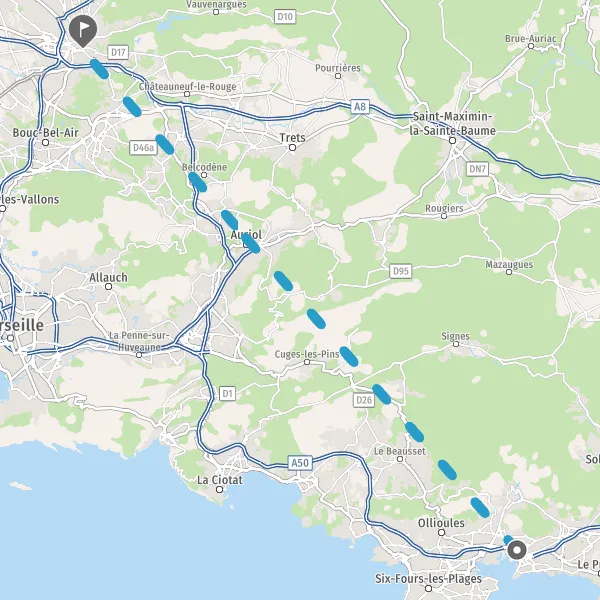Click the D17 road badge
Viewport: 600px width, 600px height.
(x=118, y=52)
